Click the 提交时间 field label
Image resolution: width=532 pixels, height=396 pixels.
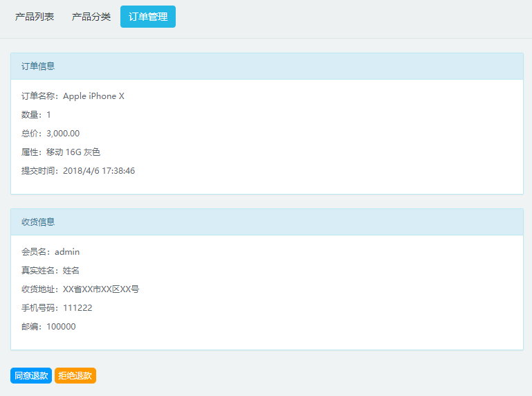point(40,171)
